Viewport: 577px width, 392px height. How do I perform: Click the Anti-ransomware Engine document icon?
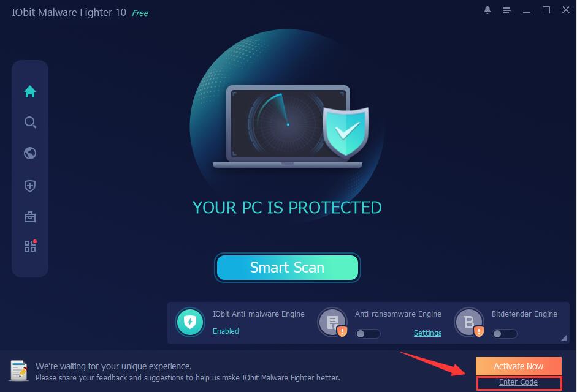(x=333, y=322)
